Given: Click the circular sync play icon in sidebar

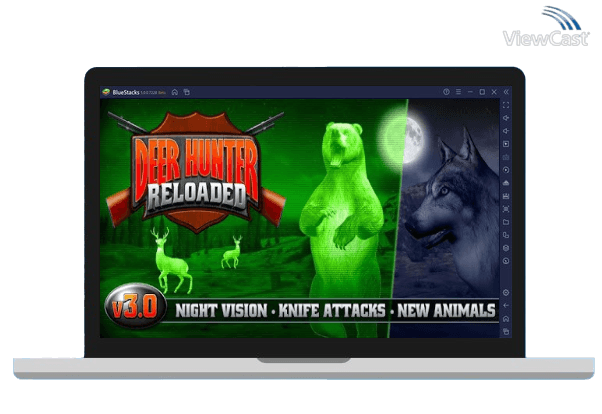Looking at the screenshot, I should pyautogui.click(x=506, y=170).
